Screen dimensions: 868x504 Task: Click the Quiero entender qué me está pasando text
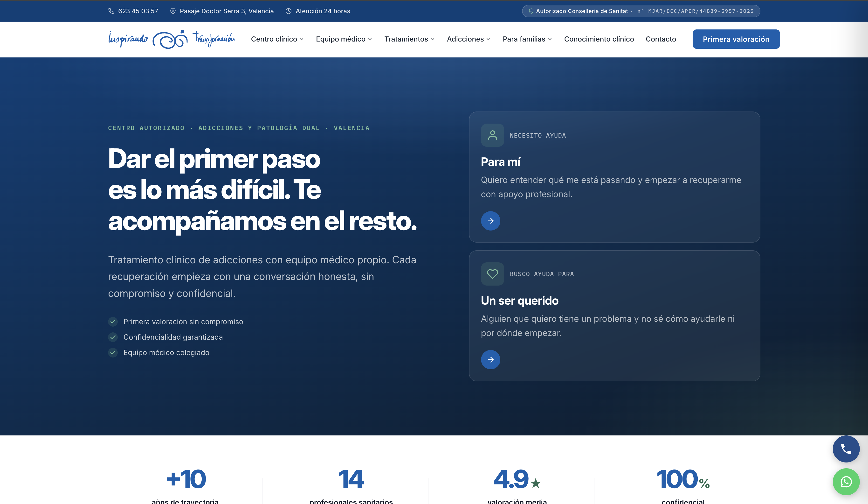[611, 187]
